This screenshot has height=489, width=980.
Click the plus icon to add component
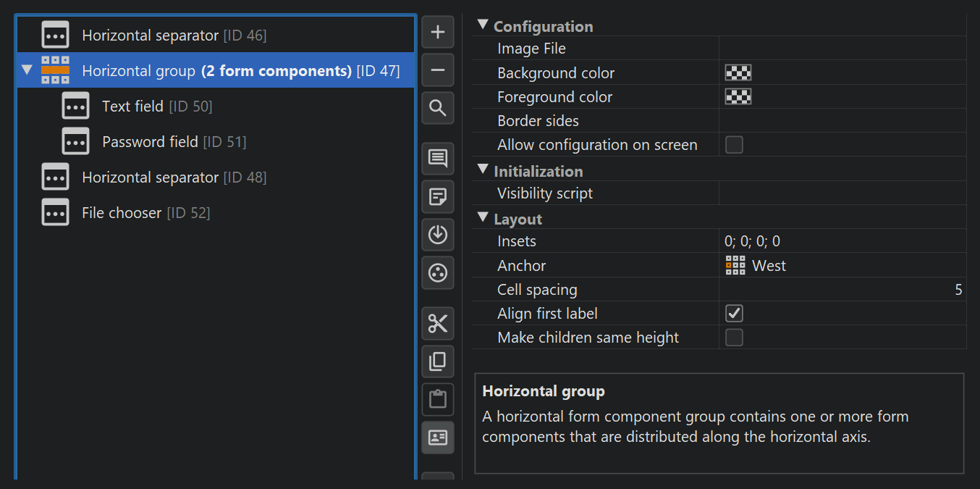pyautogui.click(x=438, y=33)
